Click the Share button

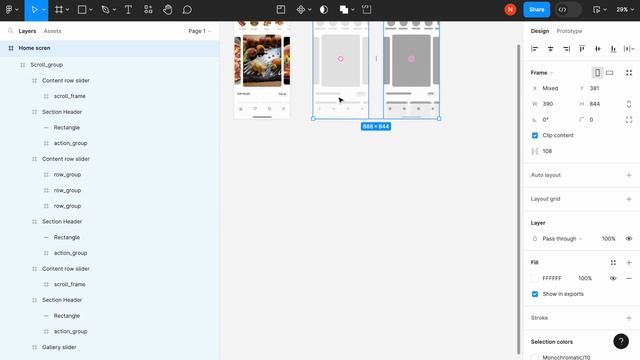point(537,10)
